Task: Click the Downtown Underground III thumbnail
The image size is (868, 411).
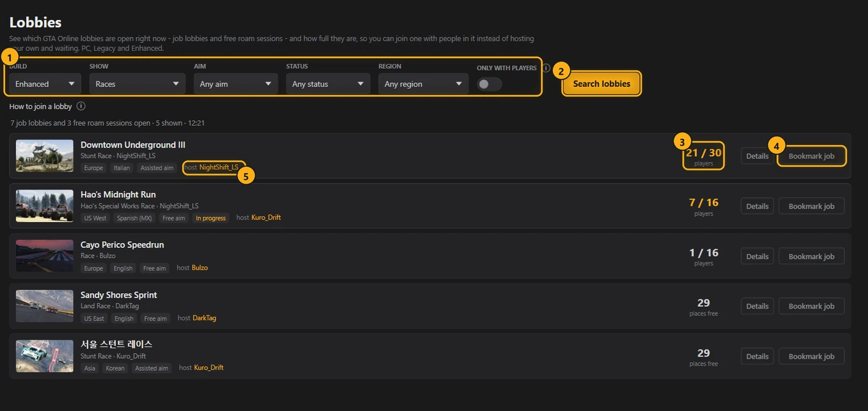Action: (x=45, y=156)
